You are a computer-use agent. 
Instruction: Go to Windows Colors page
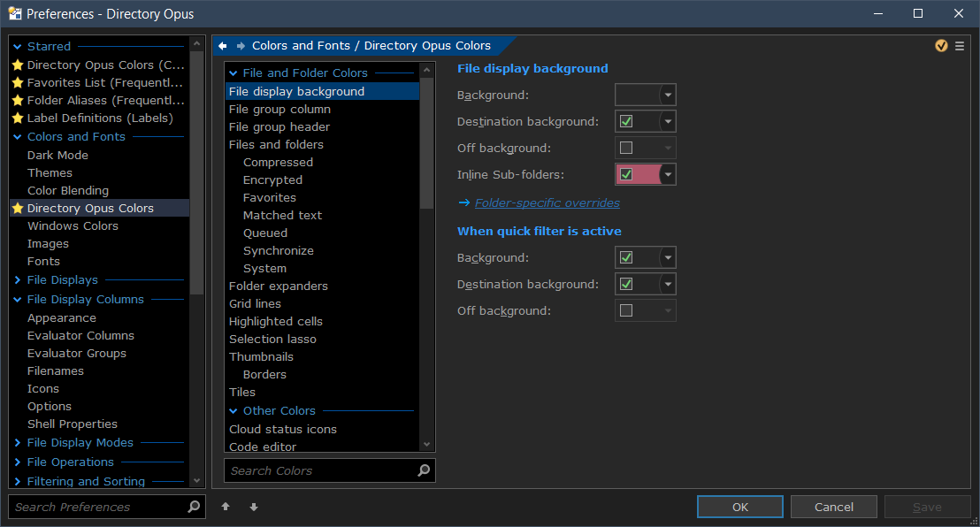(73, 225)
